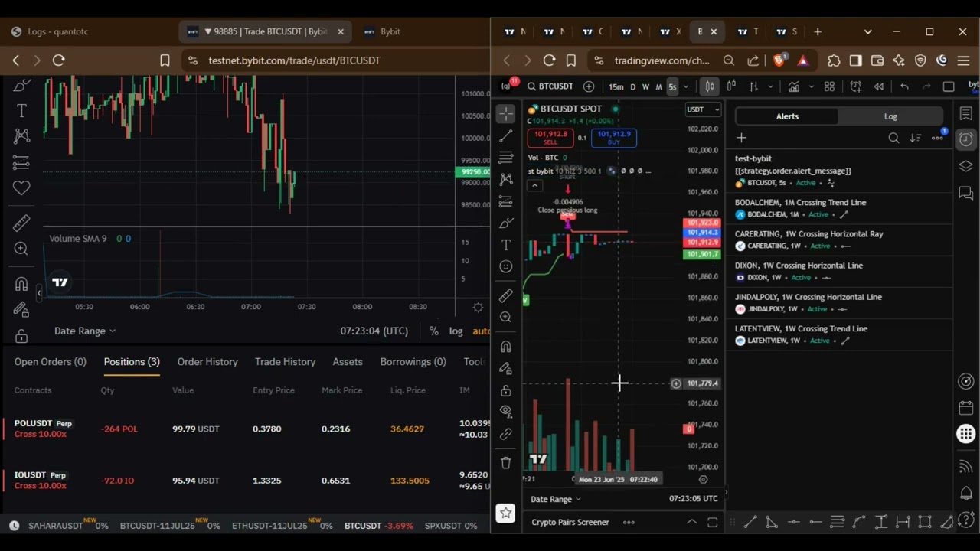This screenshot has width=980, height=551.
Task: Select the text tool in TradingView sidebar
Action: (x=505, y=245)
